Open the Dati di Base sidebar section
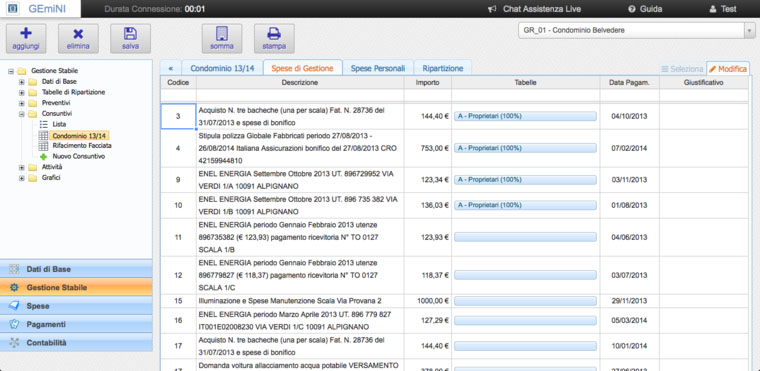760x371 pixels. (76, 269)
